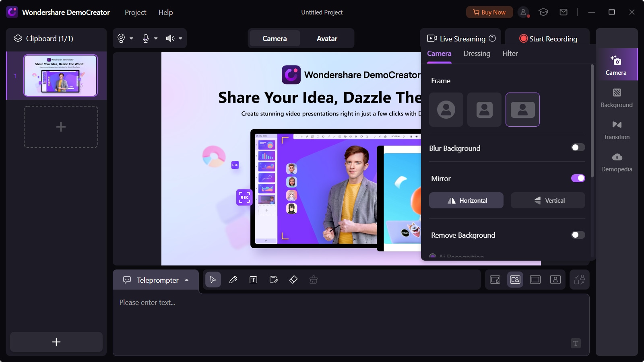This screenshot has width=644, height=362.
Task: Choose the side-by-side screen and camera layout
Action: tap(515, 280)
